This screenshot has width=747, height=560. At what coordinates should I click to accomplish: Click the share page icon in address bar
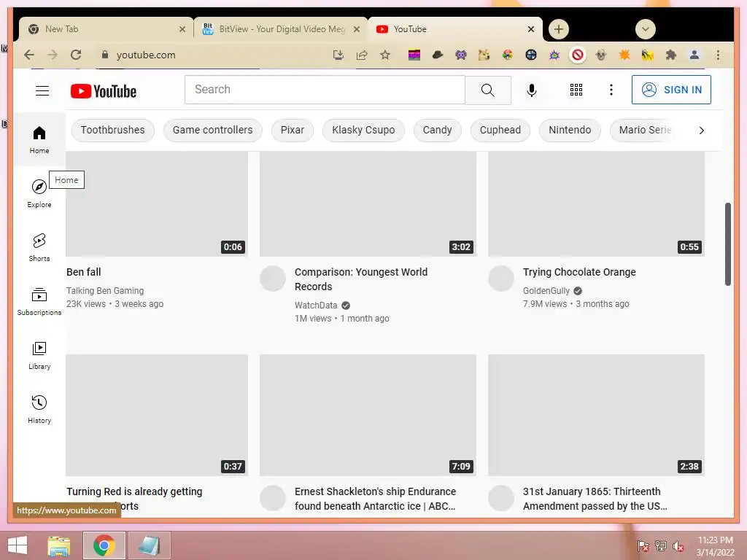coord(362,55)
